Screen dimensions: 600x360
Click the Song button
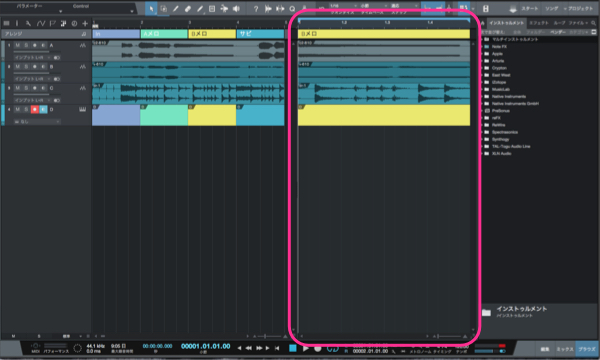tap(551, 8)
